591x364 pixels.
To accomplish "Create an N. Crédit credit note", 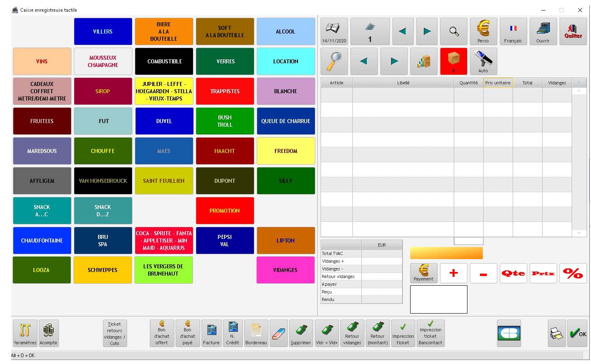I will [x=233, y=333].
